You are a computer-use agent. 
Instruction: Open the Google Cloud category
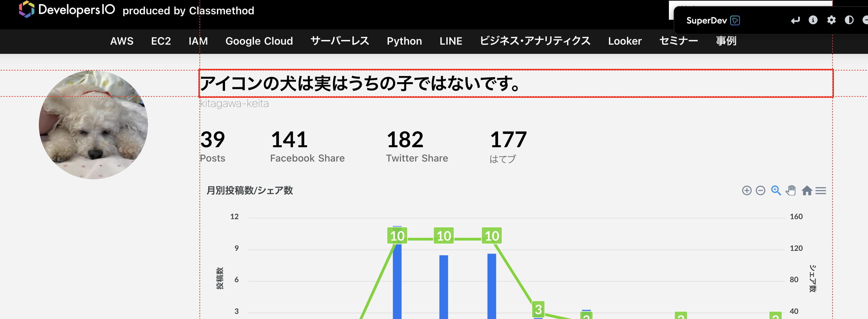point(259,41)
